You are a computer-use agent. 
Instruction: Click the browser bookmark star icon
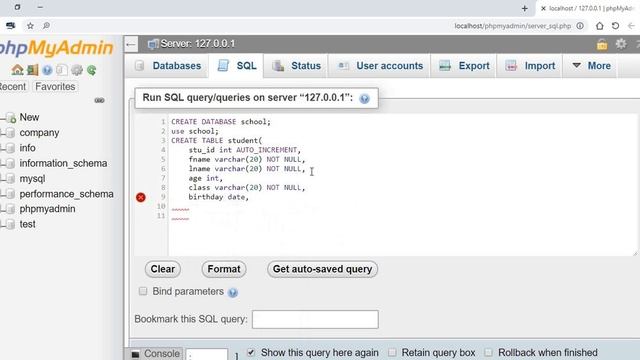coord(30,26)
